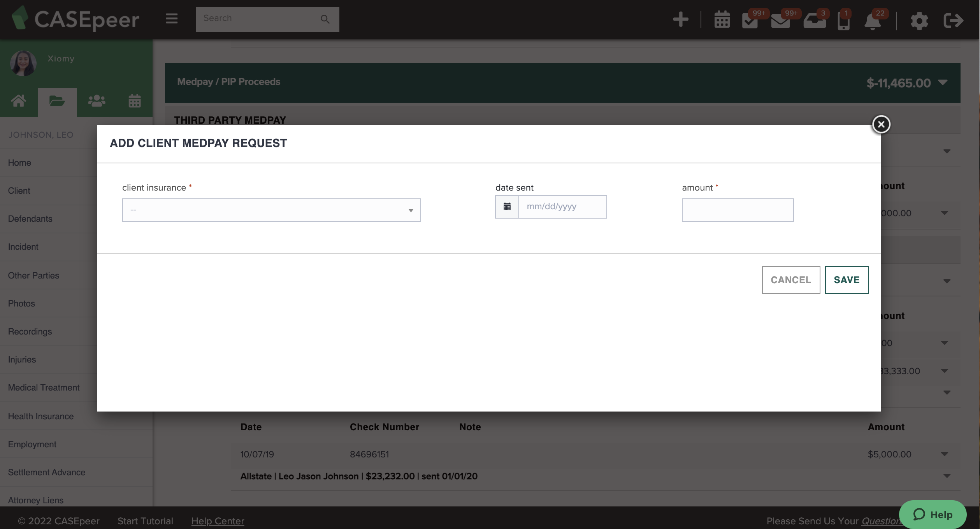Open the calendar icon in top bar
The image size is (980, 529).
(x=722, y=20)
